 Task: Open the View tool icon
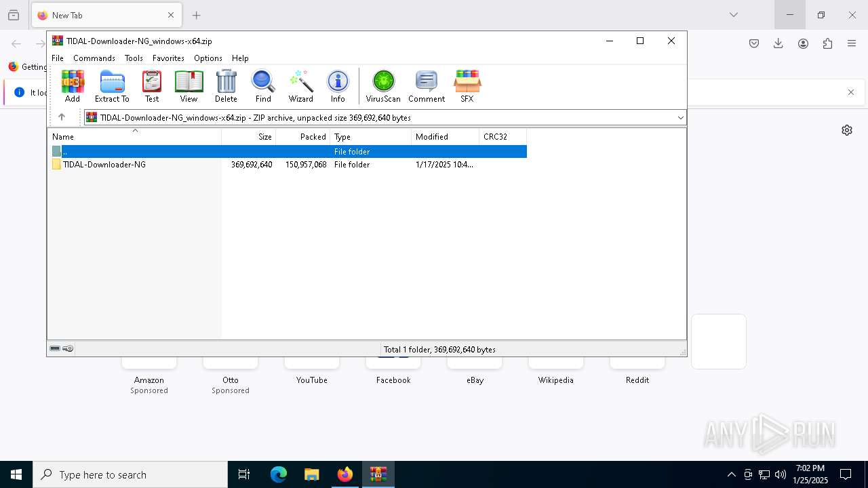click(x=189, y=86)
